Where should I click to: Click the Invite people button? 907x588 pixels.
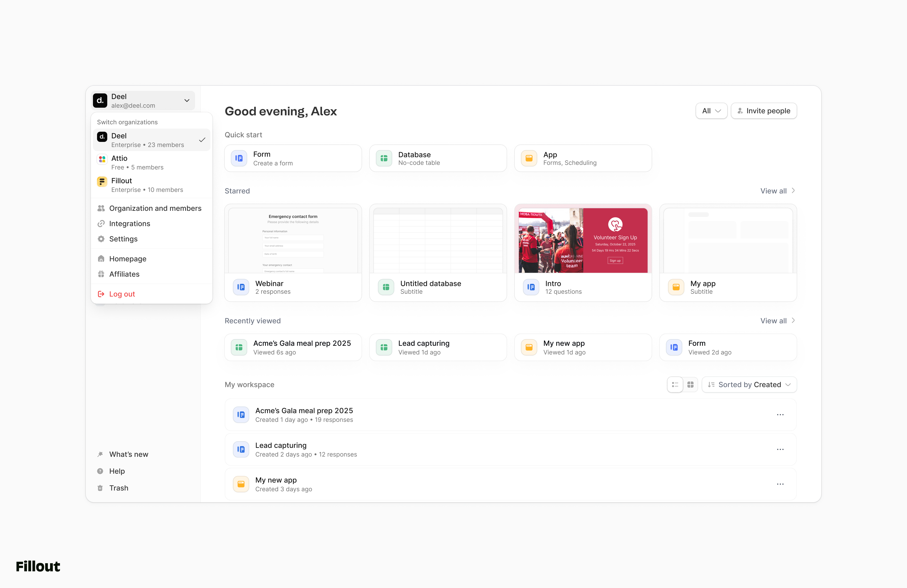[x=764, y=111]
